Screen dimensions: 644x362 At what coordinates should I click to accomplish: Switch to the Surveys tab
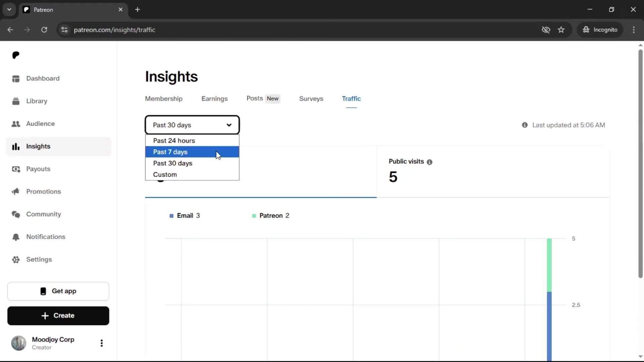point(311,99)
